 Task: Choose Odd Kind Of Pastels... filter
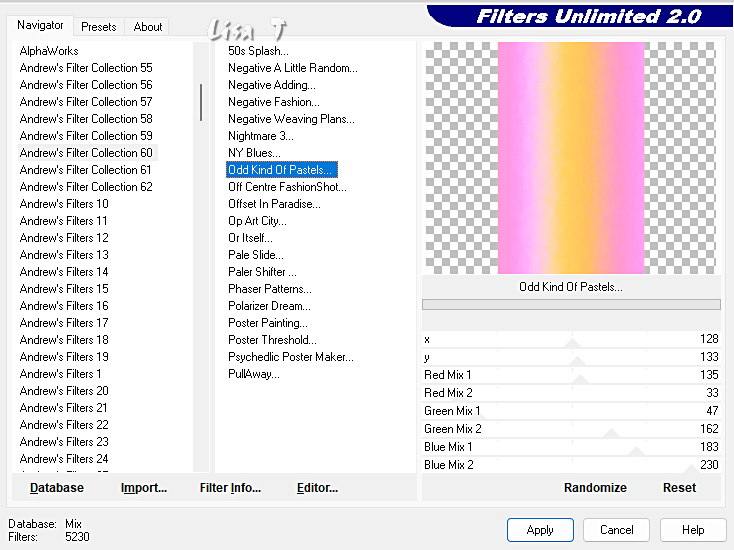point(282,170)
